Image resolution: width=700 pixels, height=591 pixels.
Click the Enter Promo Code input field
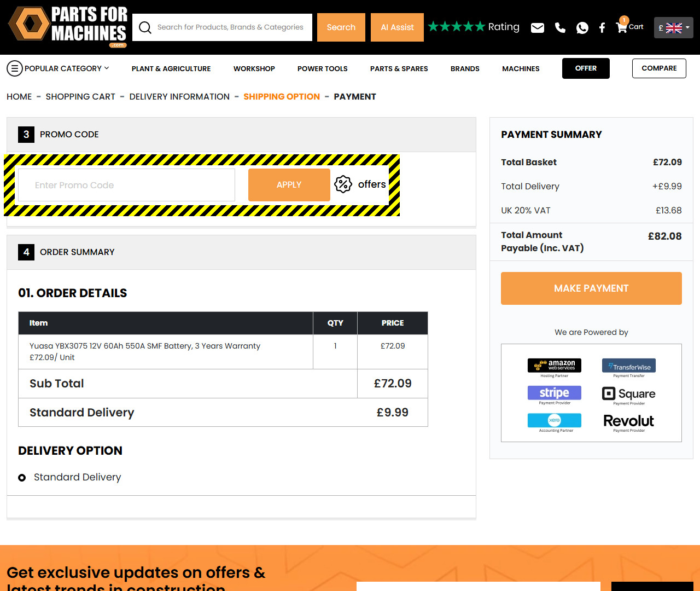126,185
